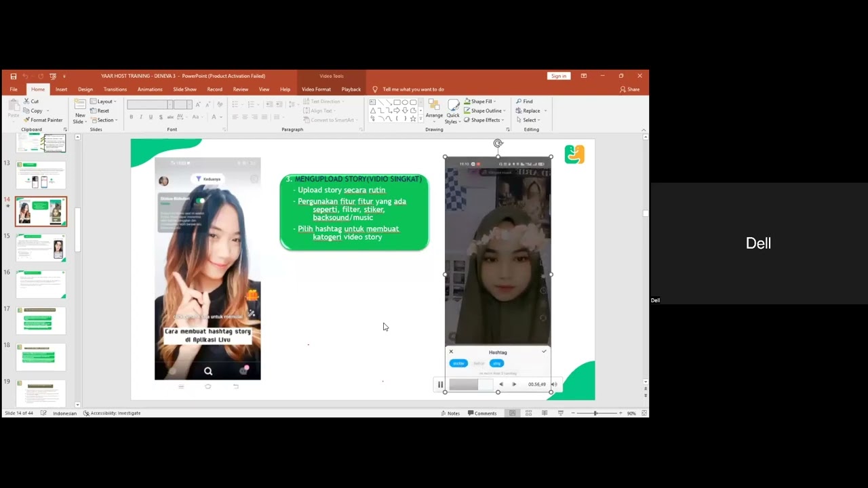Switch to Normal view in status bar

[512, 413]
